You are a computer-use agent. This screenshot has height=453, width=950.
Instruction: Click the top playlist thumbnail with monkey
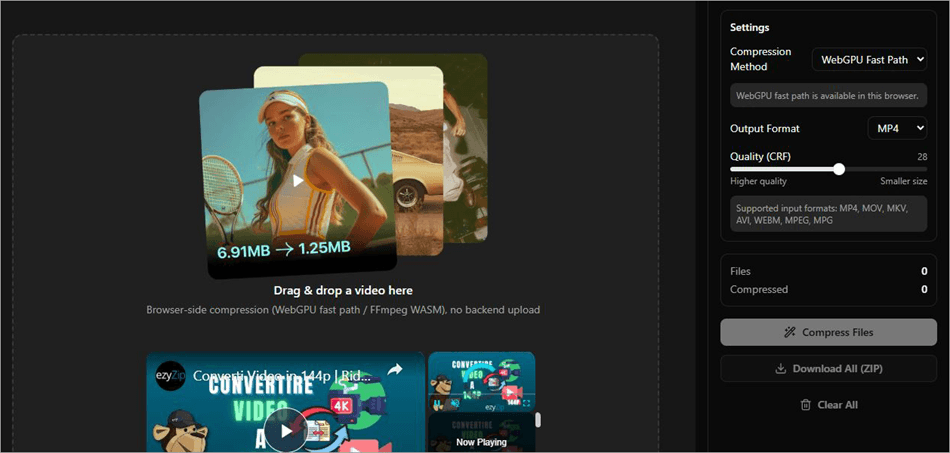pyautogui.click(x=481, y=382)
